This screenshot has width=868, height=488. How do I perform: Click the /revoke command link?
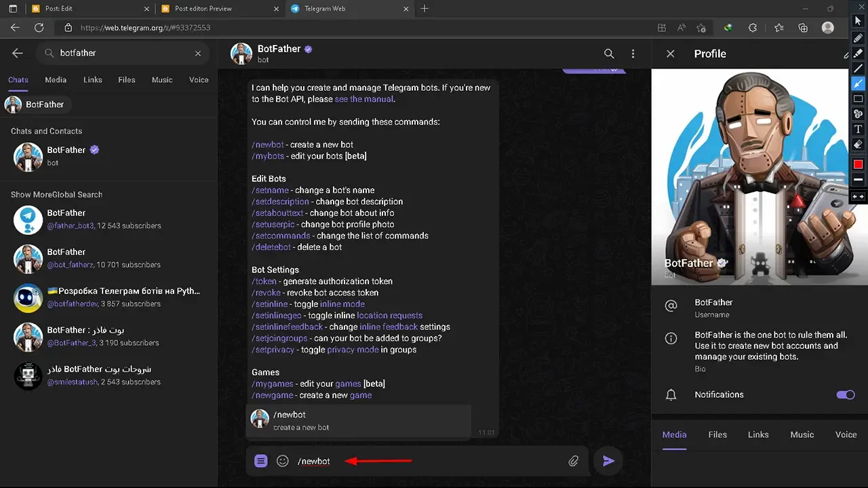click(x=266, y=293)
